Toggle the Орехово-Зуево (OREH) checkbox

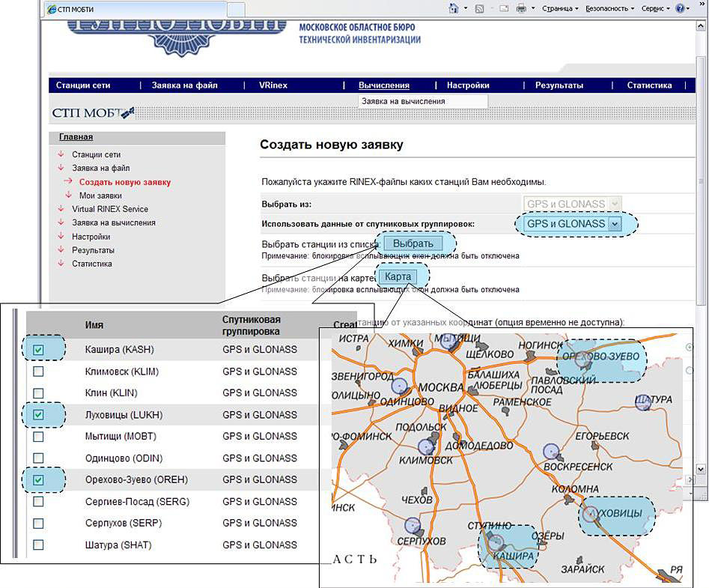click(x=38, y=480)
